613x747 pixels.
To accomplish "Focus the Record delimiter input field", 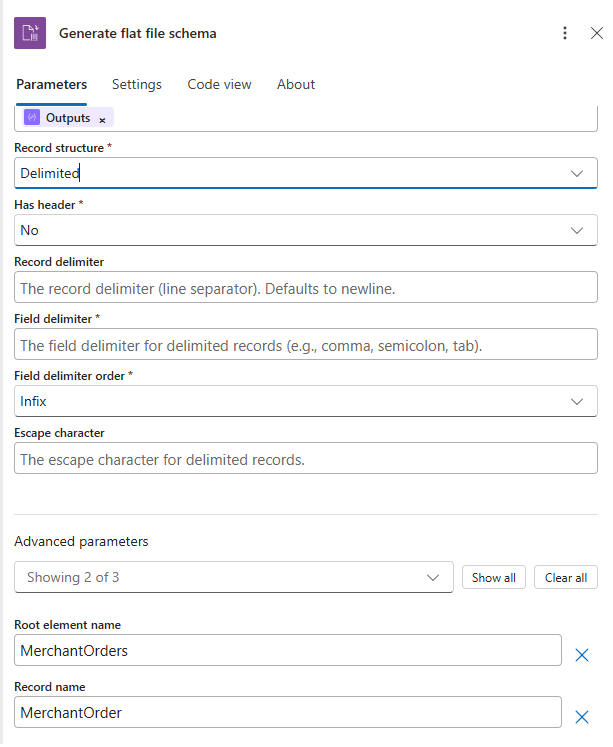I will (306, 287).
